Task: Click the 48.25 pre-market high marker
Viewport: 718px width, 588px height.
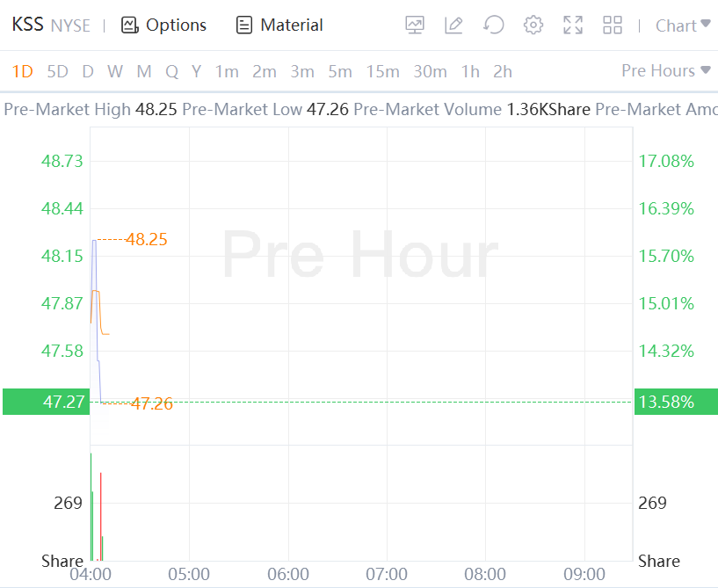Action: coord(146,239)
